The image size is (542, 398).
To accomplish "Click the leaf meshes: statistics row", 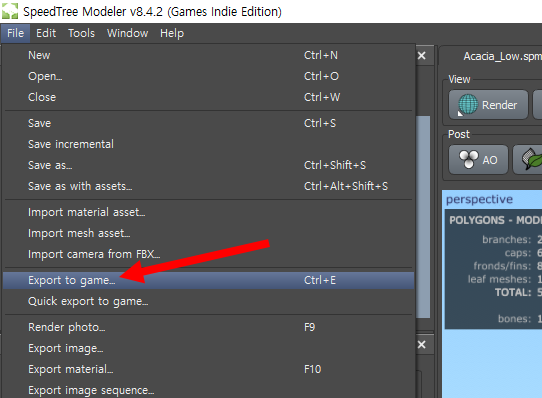I will coord(505,279).
